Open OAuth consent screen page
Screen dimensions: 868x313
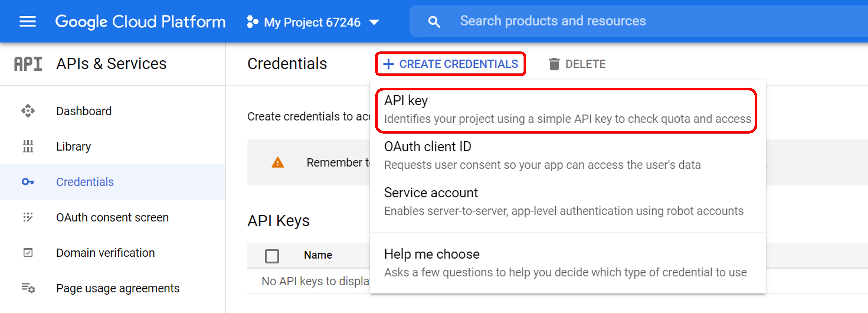113,217
